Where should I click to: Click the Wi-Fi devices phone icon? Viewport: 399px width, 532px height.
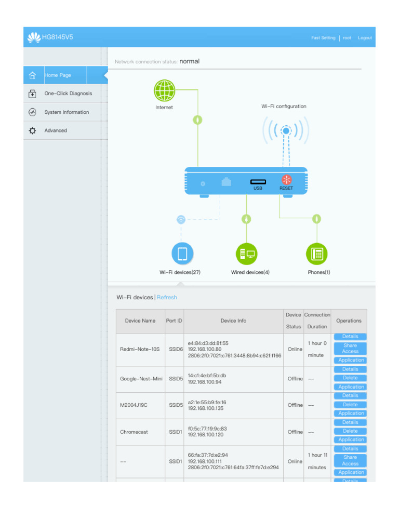point(182,254)
